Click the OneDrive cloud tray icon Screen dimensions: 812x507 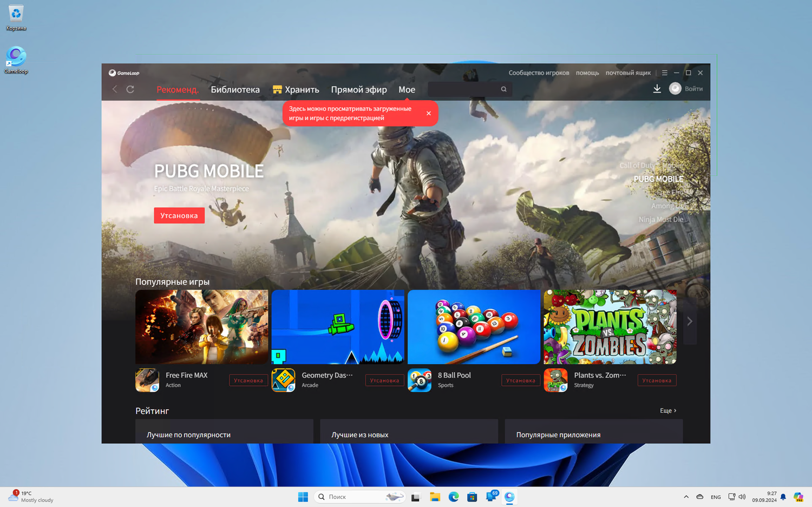700,497
